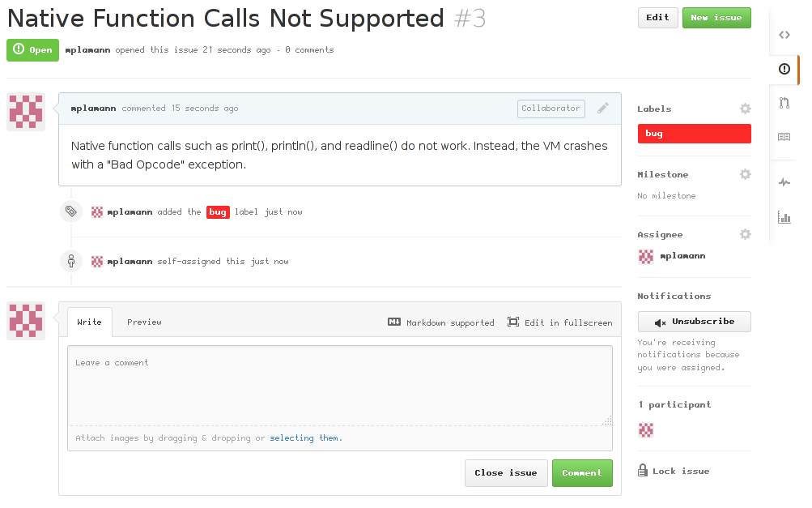The image size is (812, 508).
Task: Open the Pull requests sidebar icon
Action: pyautogui.click(x=784, y=103)
